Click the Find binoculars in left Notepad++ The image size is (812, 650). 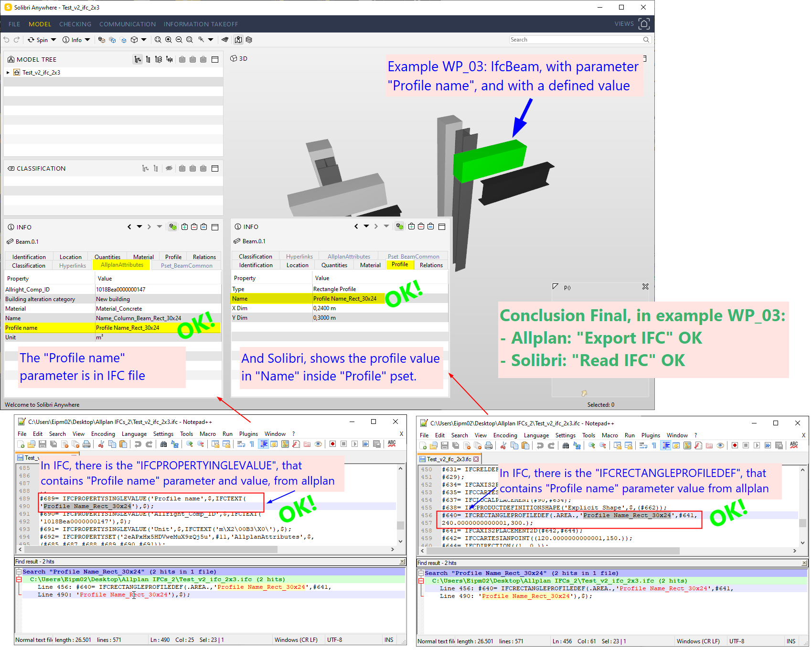click(164, 444)
